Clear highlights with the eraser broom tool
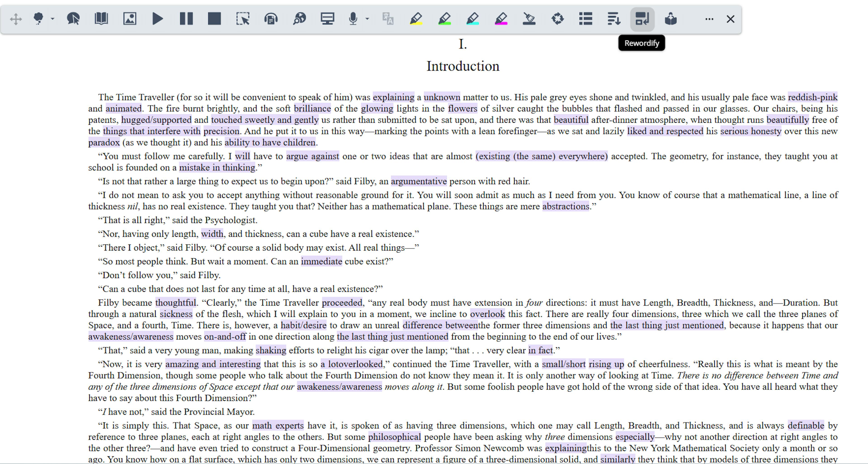 (x=529, y=19)
